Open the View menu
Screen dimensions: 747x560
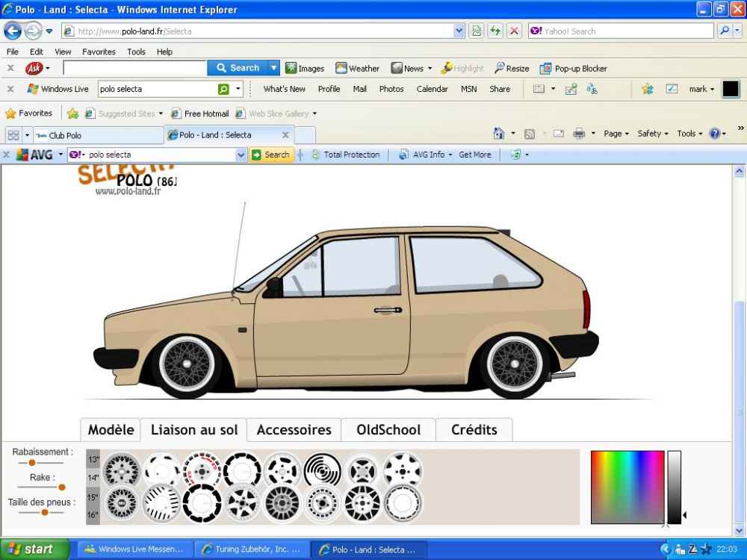(x=63, y=52)
